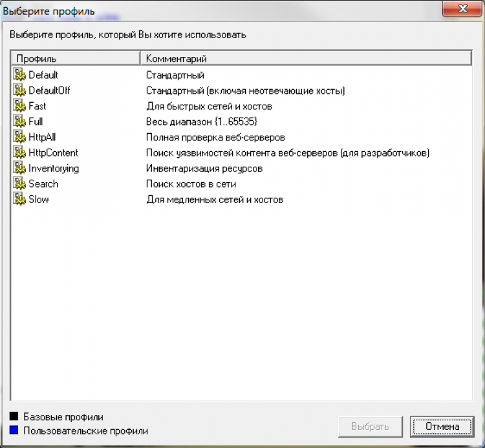Viewport: 485px width, 448px height.
Task: Click comment 'Инвентаризация ресурсов'
Action: 204,169
